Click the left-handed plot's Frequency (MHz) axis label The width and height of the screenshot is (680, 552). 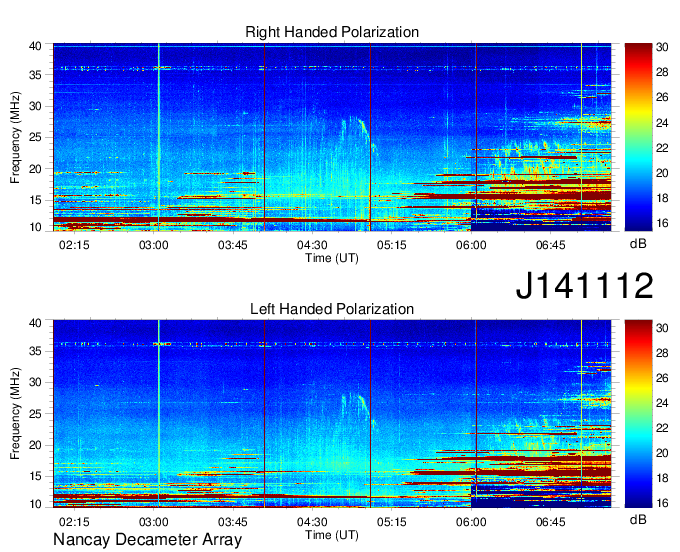15,414
